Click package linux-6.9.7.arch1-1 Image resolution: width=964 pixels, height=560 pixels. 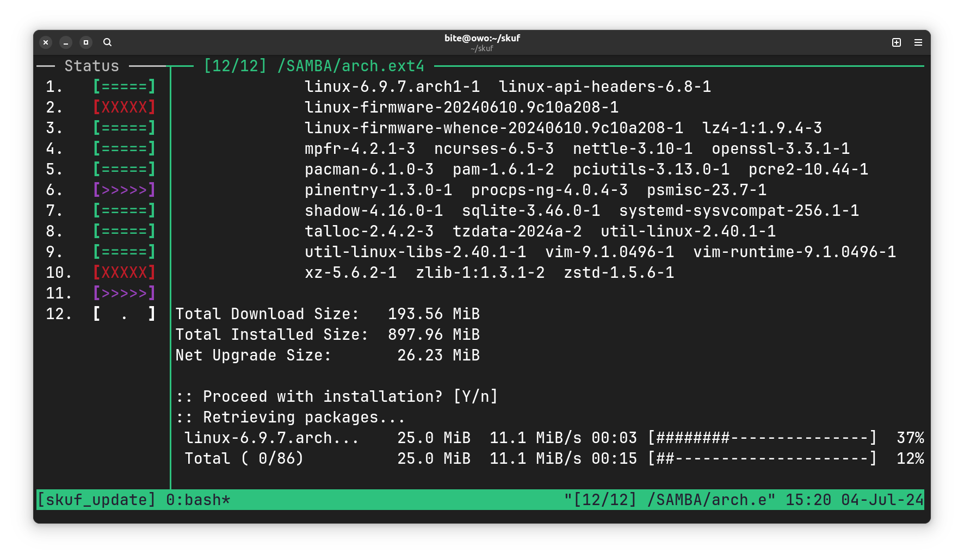pyautogui.click(x=392, y=86)
